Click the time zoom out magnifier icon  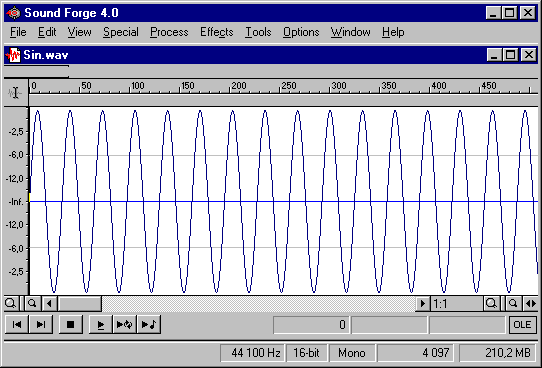point(513,304)
